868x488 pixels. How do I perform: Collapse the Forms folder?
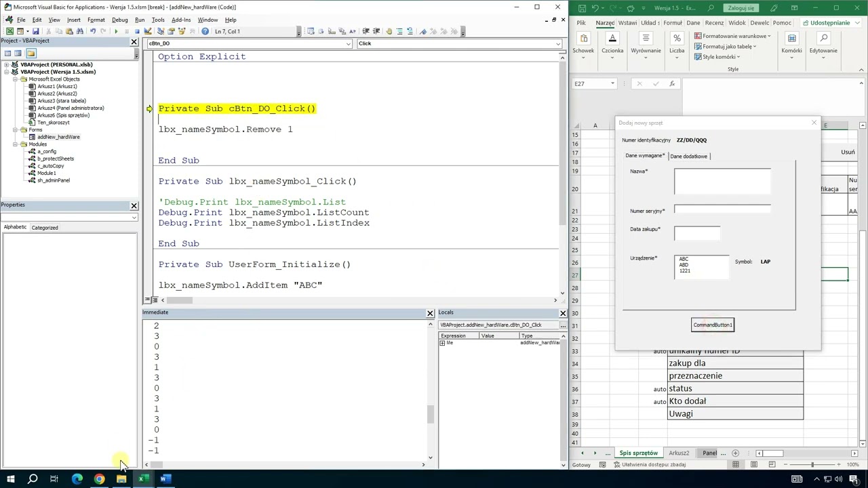(15, 129)
